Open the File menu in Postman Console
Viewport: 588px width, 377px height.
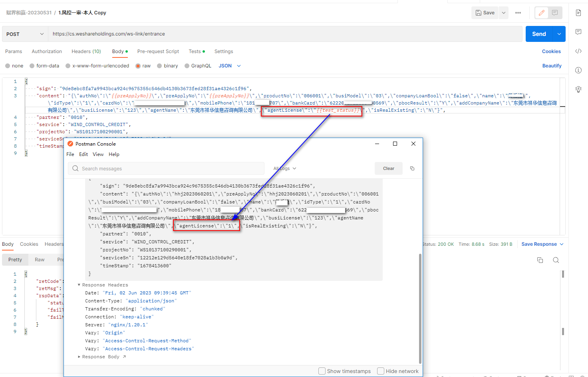(70, 154)
